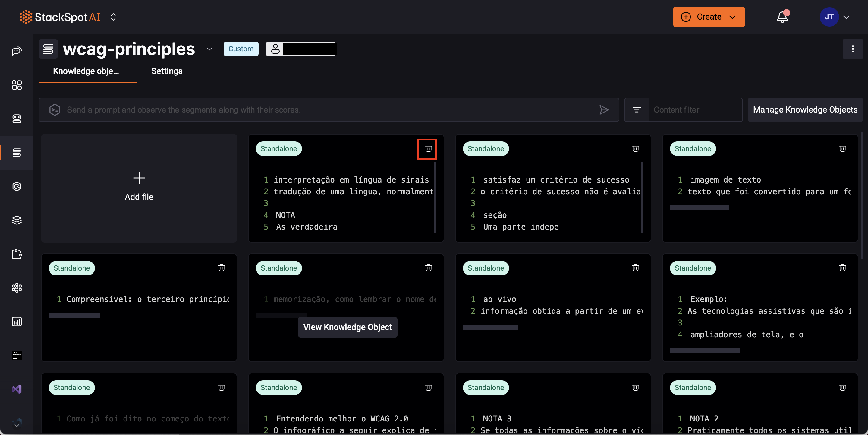The width and height of the screenshot is (868, 435).
Task: Click the notification bell icon
Action: point(782,17)
